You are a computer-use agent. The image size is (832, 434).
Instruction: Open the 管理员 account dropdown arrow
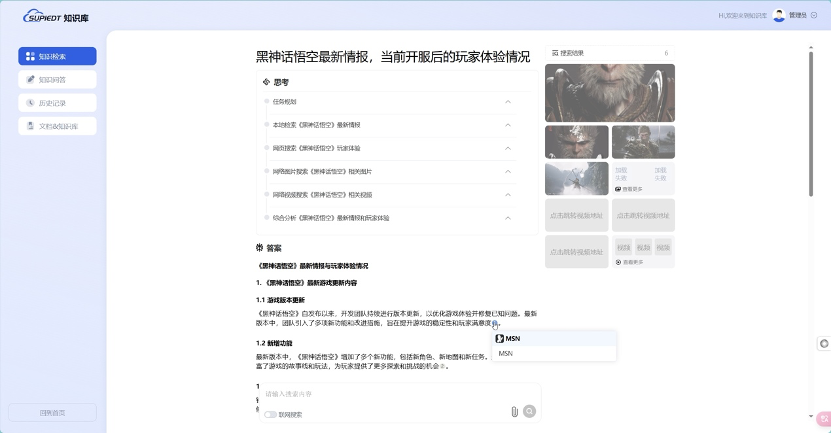814,15
